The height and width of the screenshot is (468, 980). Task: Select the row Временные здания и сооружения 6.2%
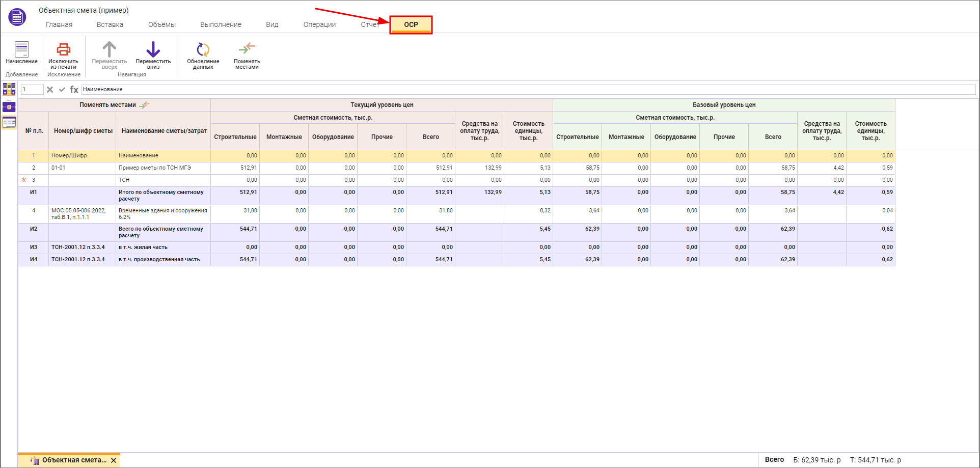pos(162,214)
